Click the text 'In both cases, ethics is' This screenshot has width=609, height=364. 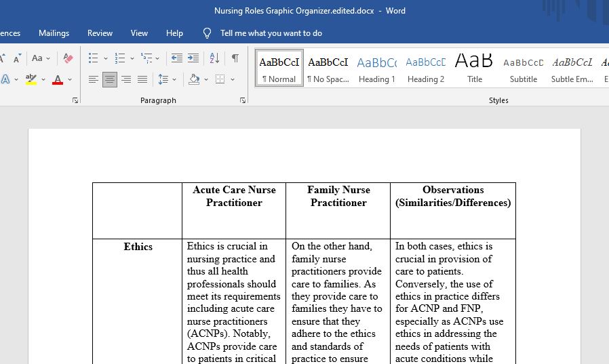pos(444,246)
